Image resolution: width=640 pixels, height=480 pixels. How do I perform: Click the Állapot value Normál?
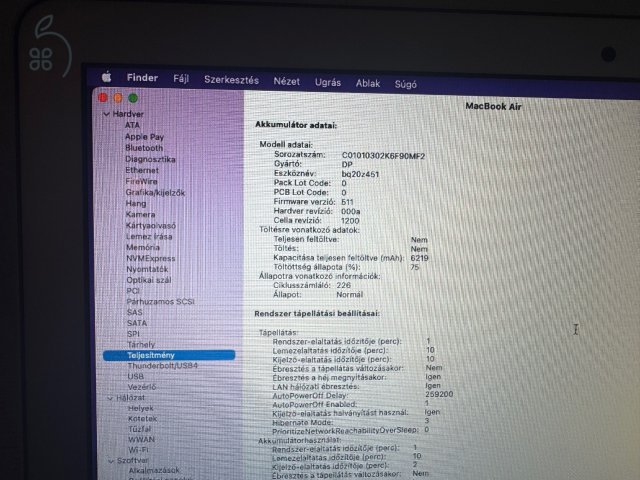[349, 295]
